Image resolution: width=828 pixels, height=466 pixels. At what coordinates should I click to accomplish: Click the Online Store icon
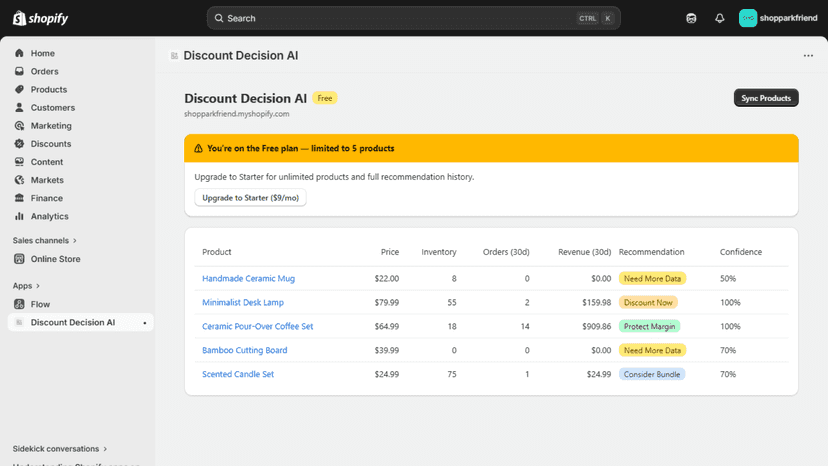coord(20,259)
